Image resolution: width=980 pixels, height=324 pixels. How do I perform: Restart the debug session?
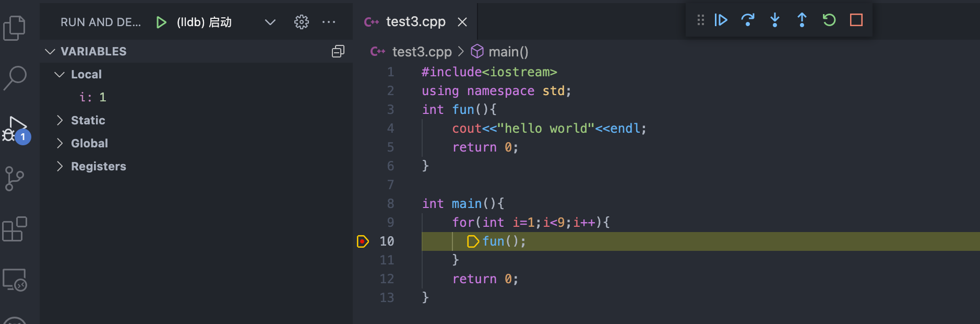[x=829, y=20]
